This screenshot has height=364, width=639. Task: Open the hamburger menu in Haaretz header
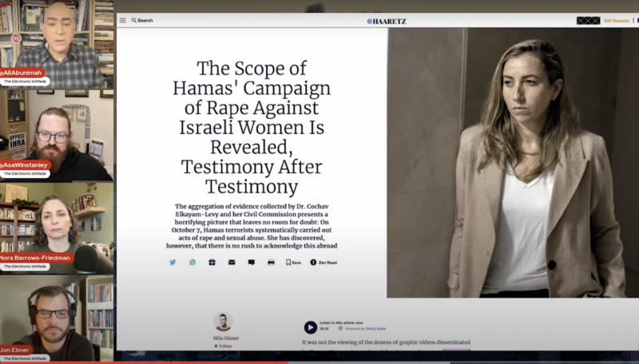pyautogui.click(x=123, y=20)
